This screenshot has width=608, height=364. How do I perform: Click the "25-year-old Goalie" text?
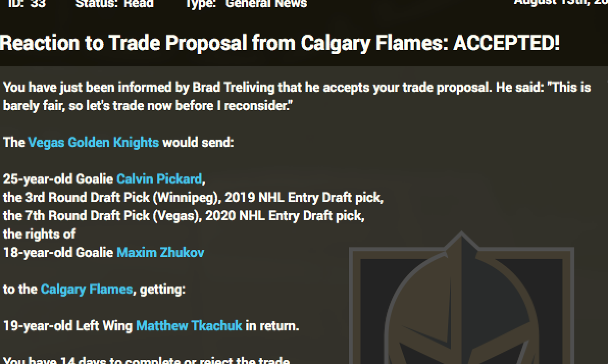(59, 179)
